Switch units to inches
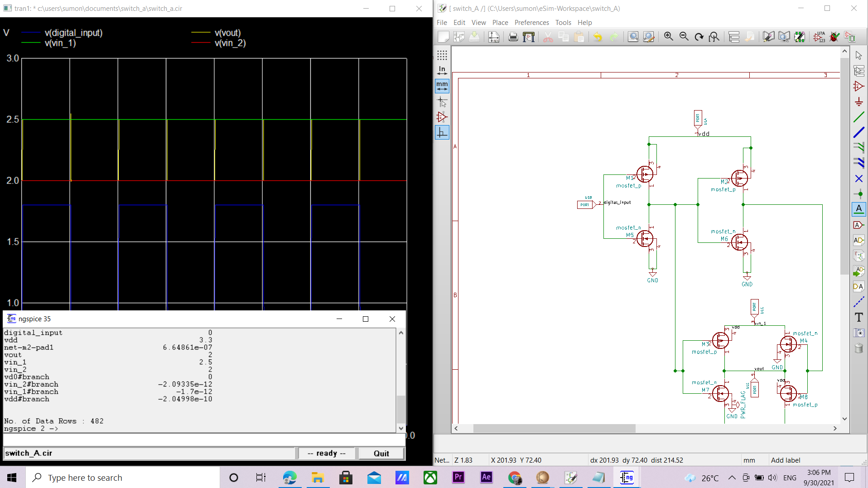The height and width of the screenshot is (488, 868). [442, 70]
